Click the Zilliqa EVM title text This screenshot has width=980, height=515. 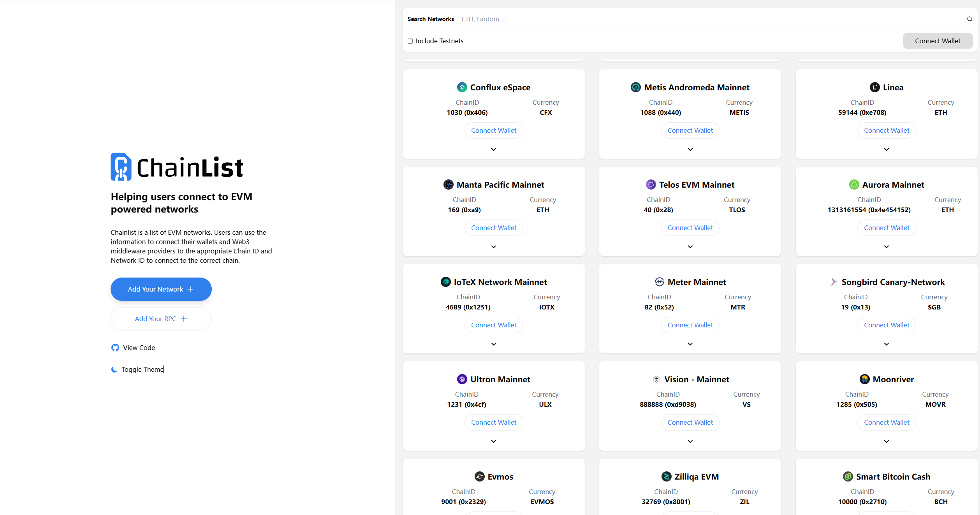tap(697, 476)
